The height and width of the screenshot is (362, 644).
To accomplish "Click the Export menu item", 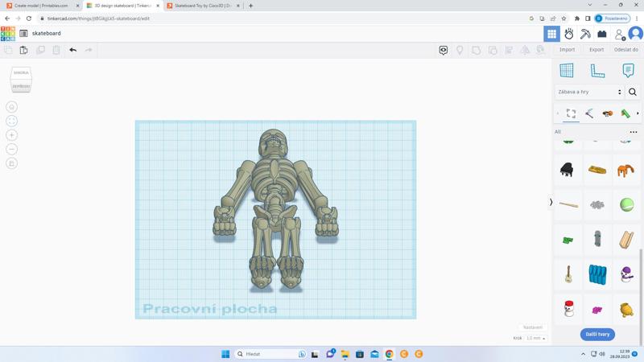I will click(x=597, y=50).
